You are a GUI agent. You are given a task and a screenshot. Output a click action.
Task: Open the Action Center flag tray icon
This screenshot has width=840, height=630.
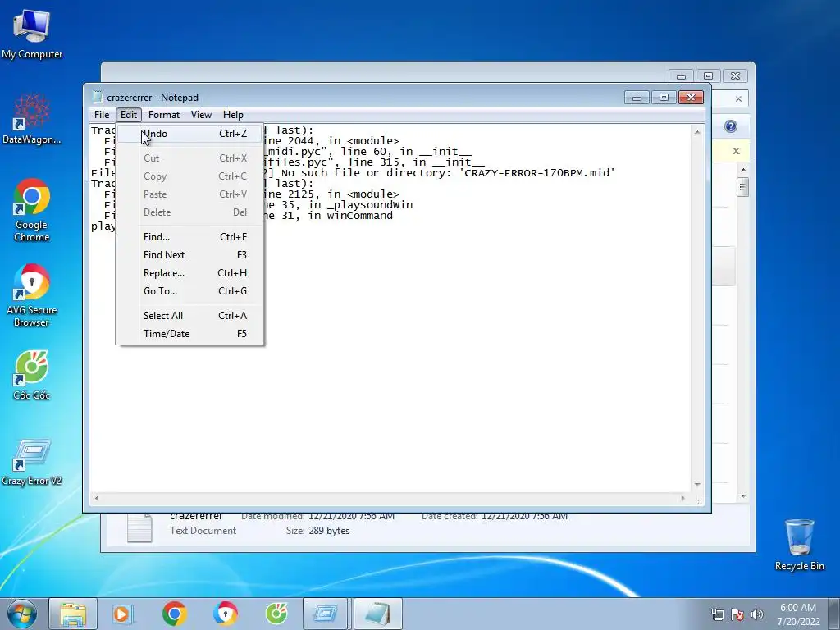coord(737,614)
